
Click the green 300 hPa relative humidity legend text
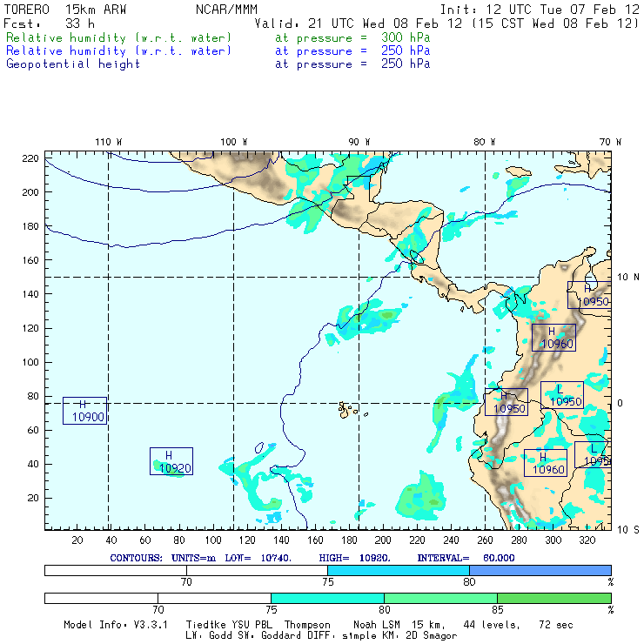[119, 38]
